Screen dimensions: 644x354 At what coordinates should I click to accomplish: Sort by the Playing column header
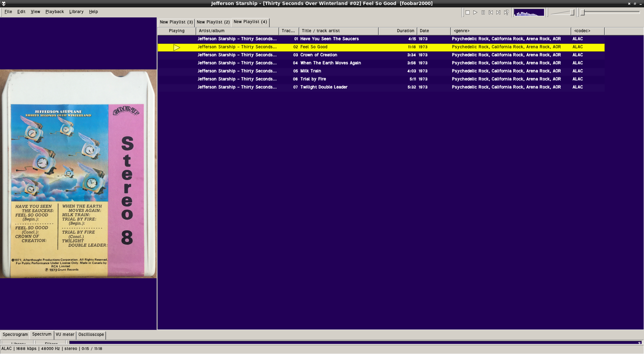pos(177,31)
